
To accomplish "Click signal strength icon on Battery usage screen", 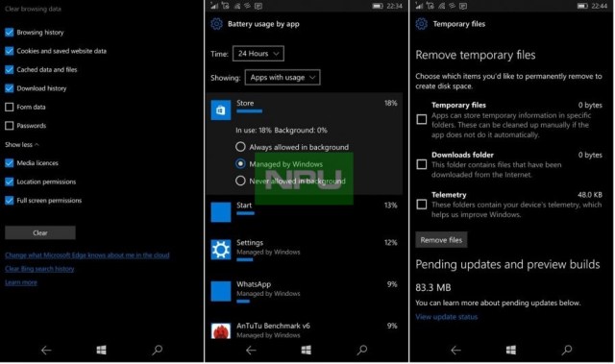I will (x=214, y=6).
